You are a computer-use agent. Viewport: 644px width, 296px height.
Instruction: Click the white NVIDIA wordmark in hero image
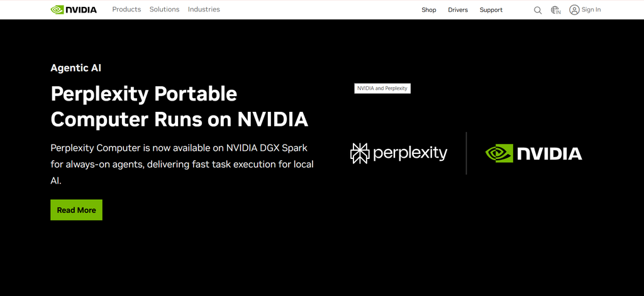coord(550,153)
